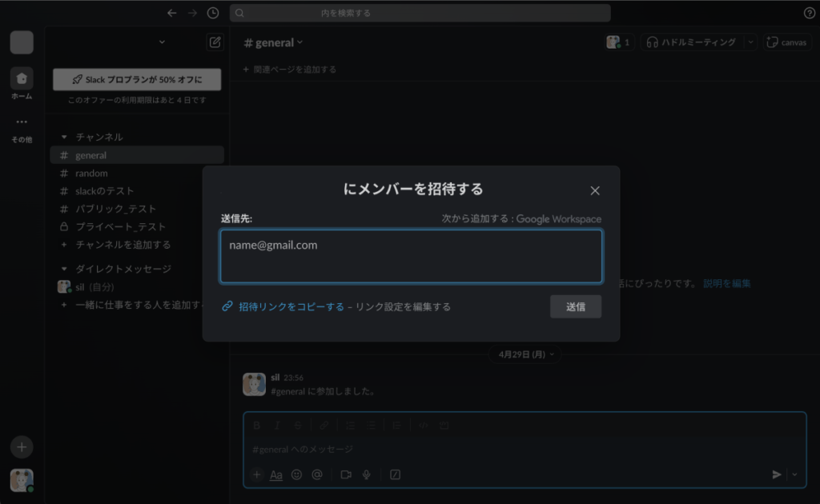Open the Home sidebar icon
The width and height of the screenshot is (820, 504).
22,78
